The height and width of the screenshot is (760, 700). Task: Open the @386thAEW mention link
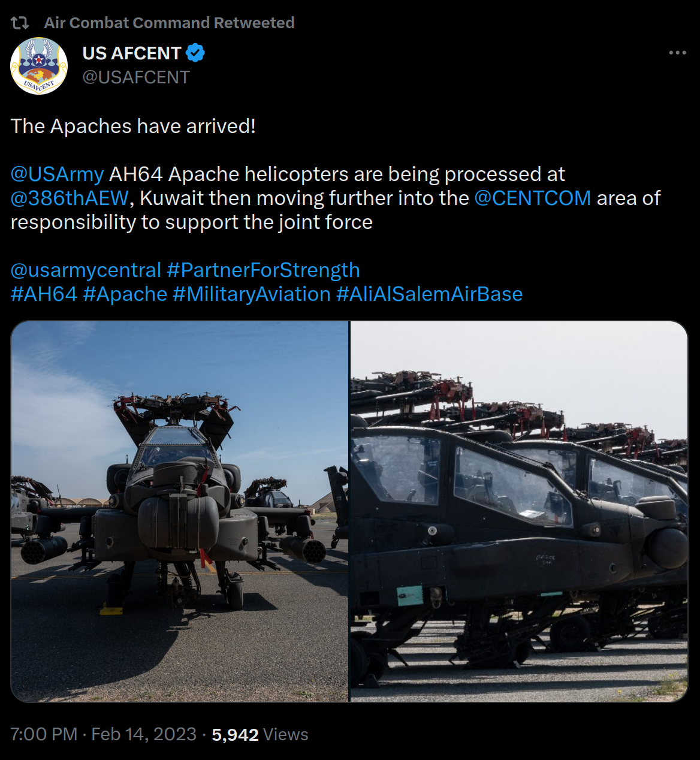pyautogui.click(x=70, y=198)
